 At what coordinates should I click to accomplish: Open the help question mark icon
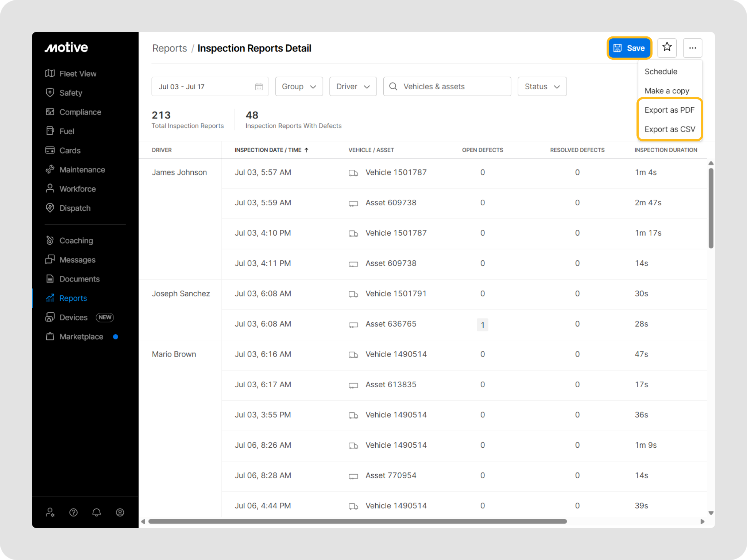point(73,512)
